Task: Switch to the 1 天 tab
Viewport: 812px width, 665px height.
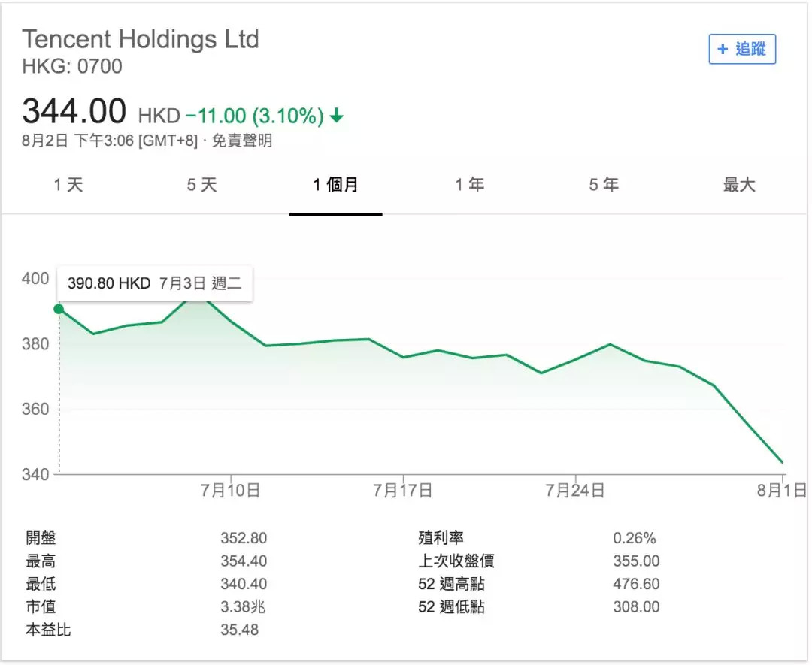Action: point(68,185)
